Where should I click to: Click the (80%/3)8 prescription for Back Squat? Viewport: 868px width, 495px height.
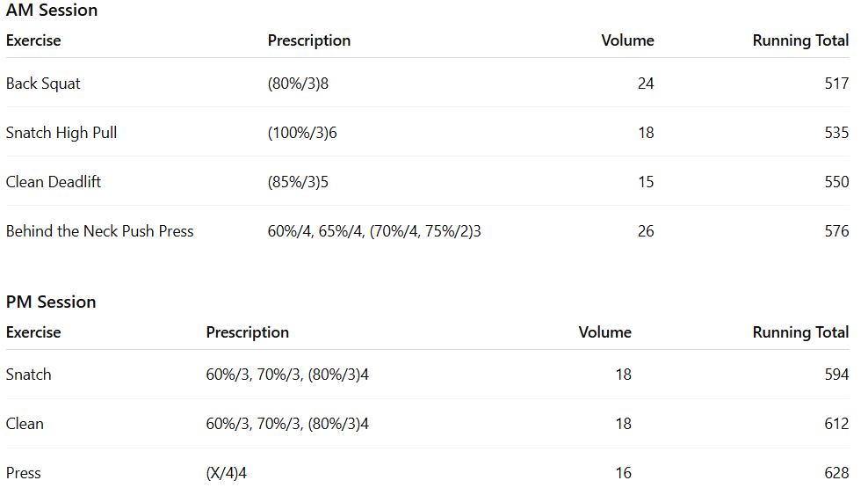click(x=298, y=84)
